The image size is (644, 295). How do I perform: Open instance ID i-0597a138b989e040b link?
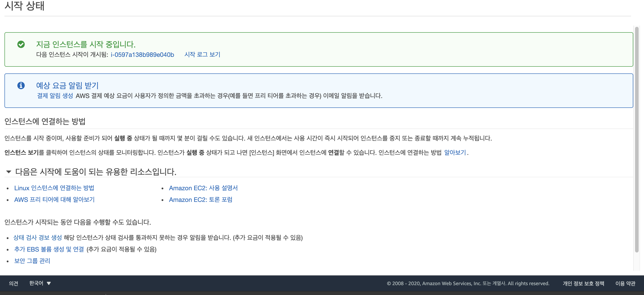[x=142, y=55]
